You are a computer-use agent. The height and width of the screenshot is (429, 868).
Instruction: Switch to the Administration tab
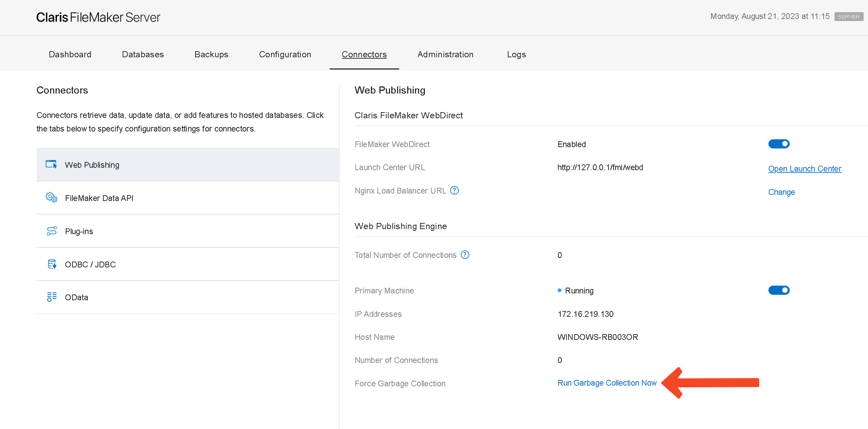click(x=445, y=54)
